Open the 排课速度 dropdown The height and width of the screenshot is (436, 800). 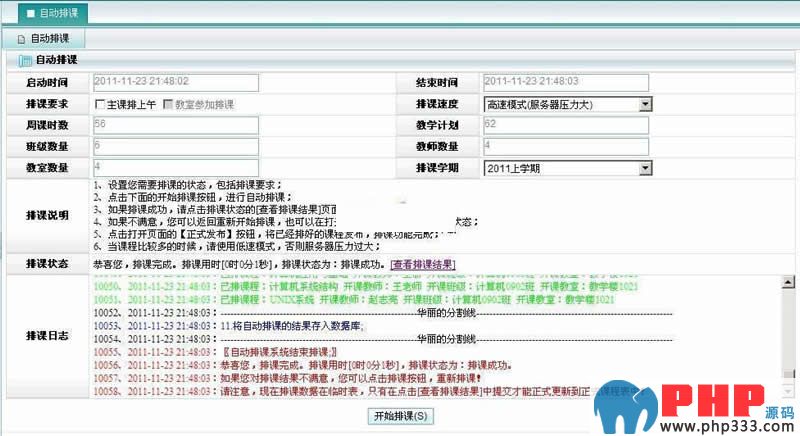pos(568,105)
